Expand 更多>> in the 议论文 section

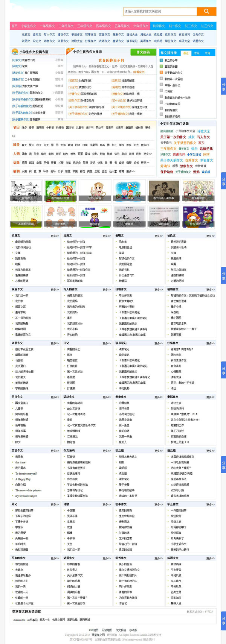[x=211, y=236]
